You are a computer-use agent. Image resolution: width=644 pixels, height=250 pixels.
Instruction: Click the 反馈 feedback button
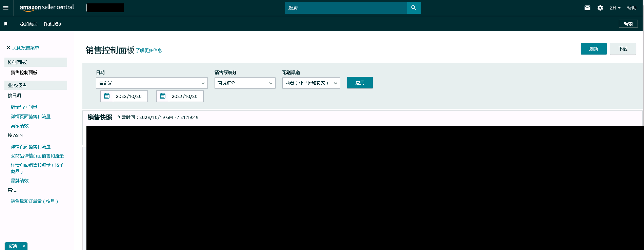click(x=13, y=246)
